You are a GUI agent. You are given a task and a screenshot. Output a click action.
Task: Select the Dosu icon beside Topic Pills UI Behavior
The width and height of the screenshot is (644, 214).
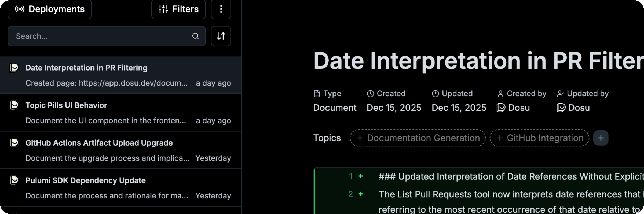tap(14, 106)
